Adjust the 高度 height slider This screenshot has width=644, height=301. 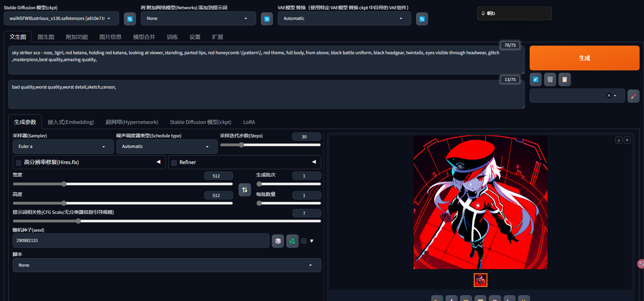(123, 203)
